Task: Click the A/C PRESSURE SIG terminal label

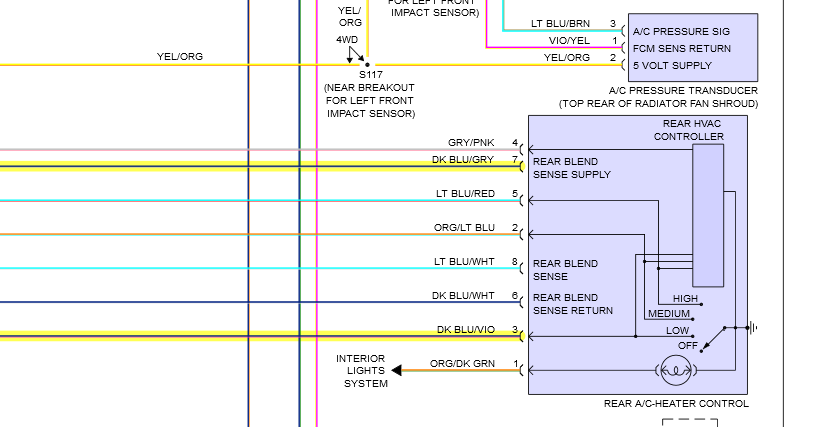Action: (681, 32)
